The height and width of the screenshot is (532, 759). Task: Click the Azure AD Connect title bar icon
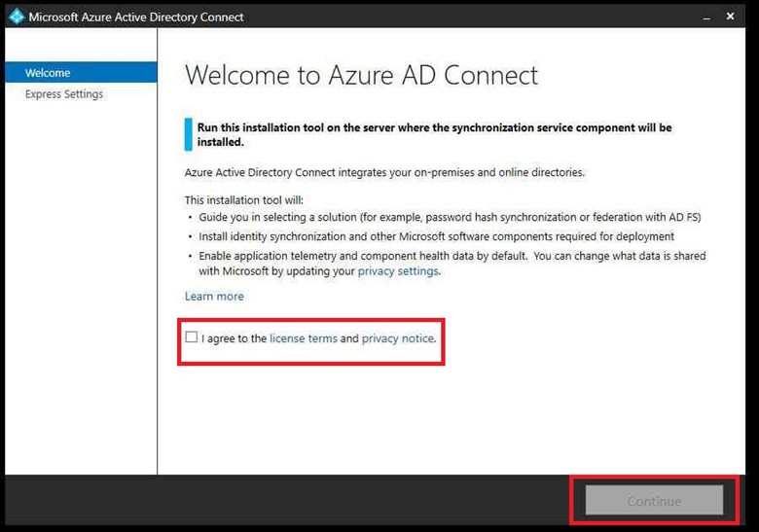click(16, 17)
